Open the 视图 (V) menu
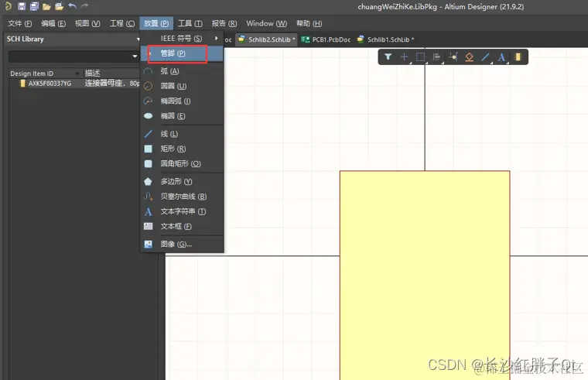 pos(87,23)
